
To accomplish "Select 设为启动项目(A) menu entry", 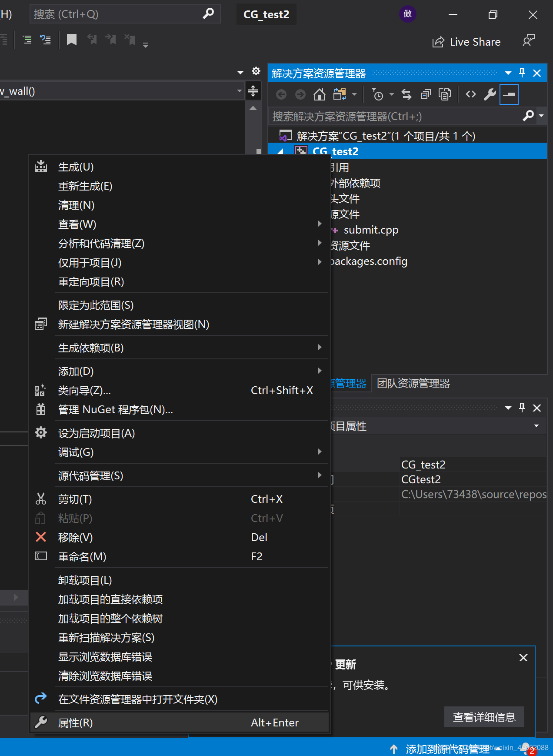I will [x=179, y=433].
